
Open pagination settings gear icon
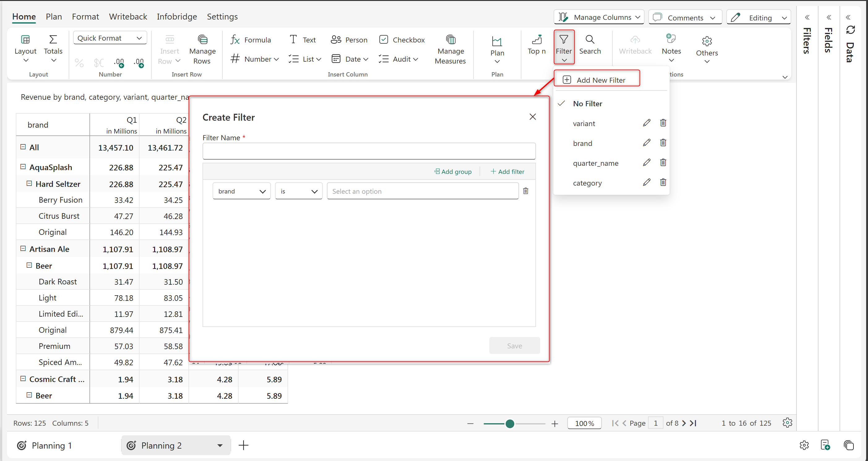787,423
